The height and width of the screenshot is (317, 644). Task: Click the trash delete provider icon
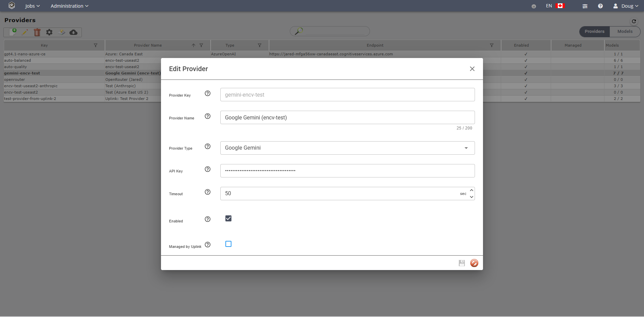(37, 32)
